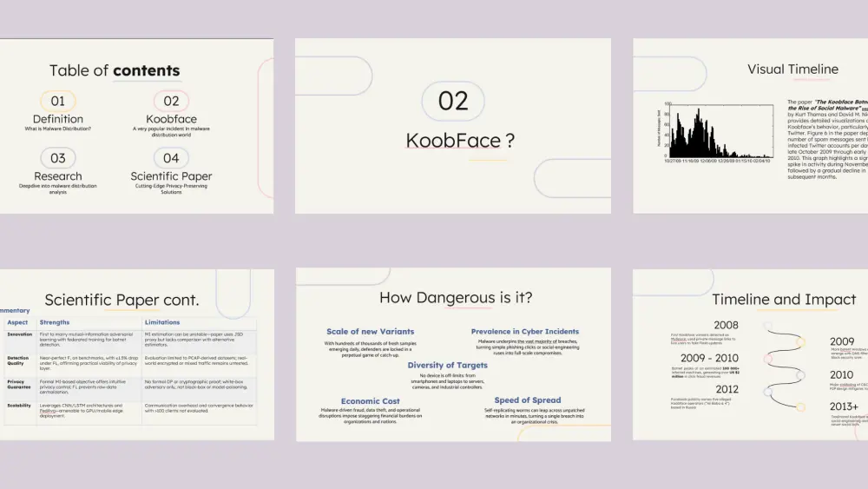
Task: Select the 'Detection Quality' row label
Action: tap(17, 360)
